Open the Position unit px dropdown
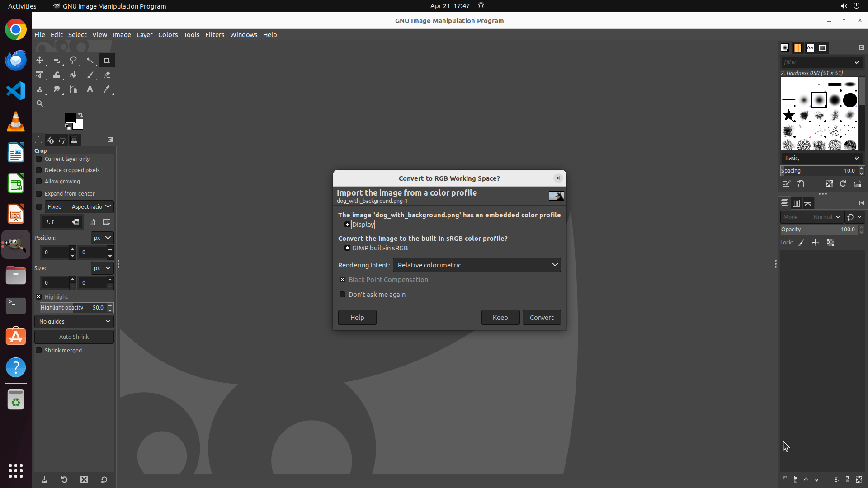The height and width of the screenshot is (488, 868). [102, 238]
